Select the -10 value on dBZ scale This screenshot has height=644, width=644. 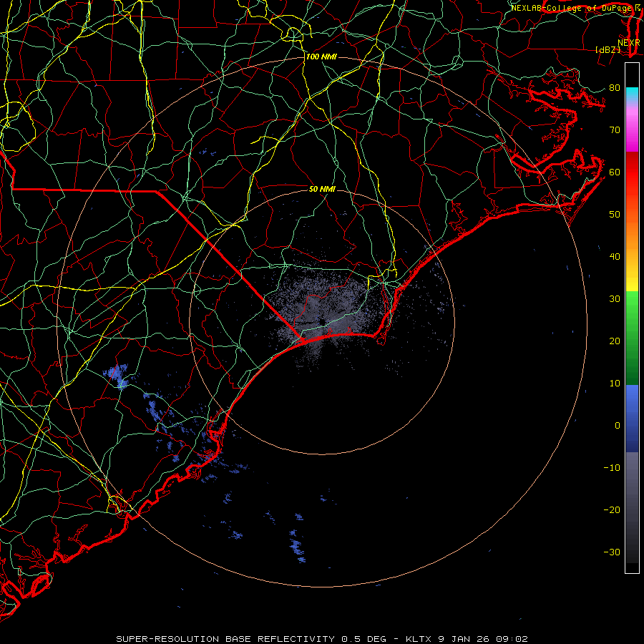pyautogui.click(x=612, y=467)
